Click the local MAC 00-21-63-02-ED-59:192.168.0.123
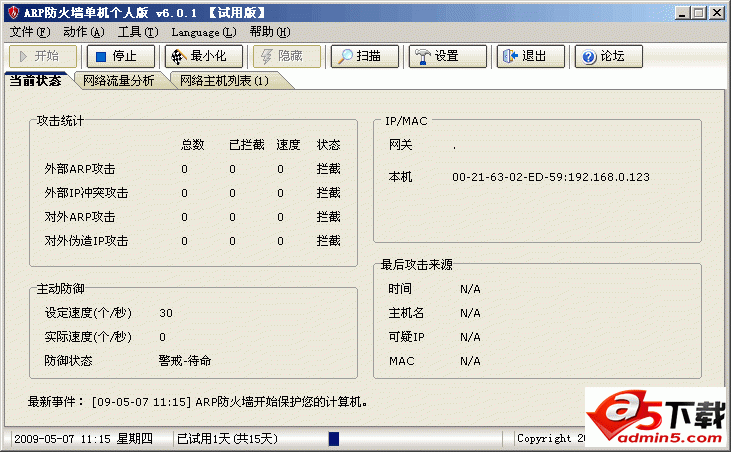 pyautogui.click(x=551, y=177)
